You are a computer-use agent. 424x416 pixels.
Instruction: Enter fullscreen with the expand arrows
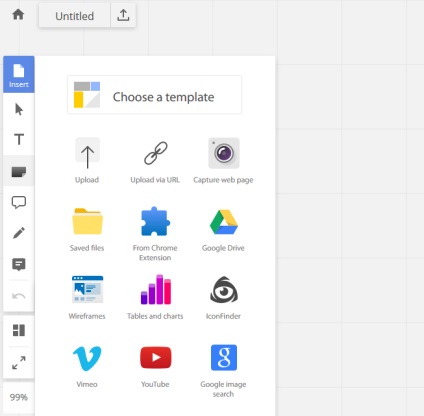(19, 363)
